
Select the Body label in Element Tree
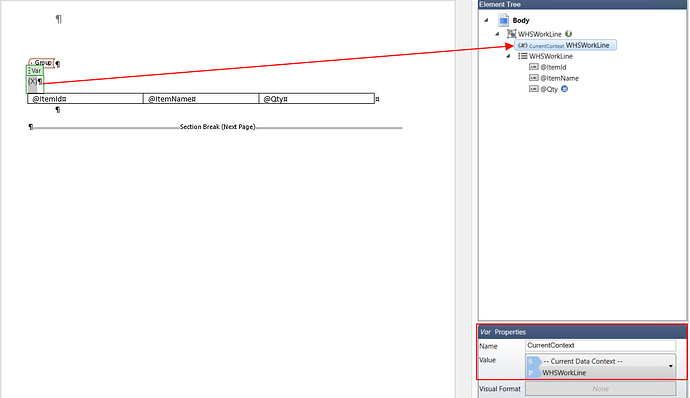point(521,20)
